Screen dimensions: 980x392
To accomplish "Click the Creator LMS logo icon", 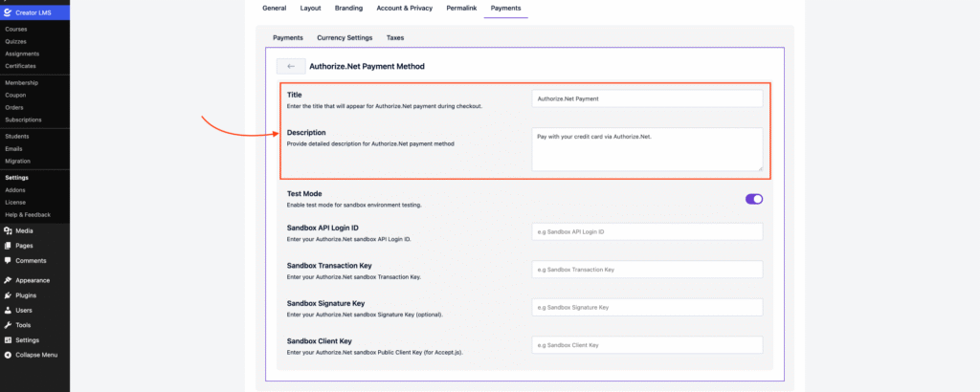I will tap(8, 12).
